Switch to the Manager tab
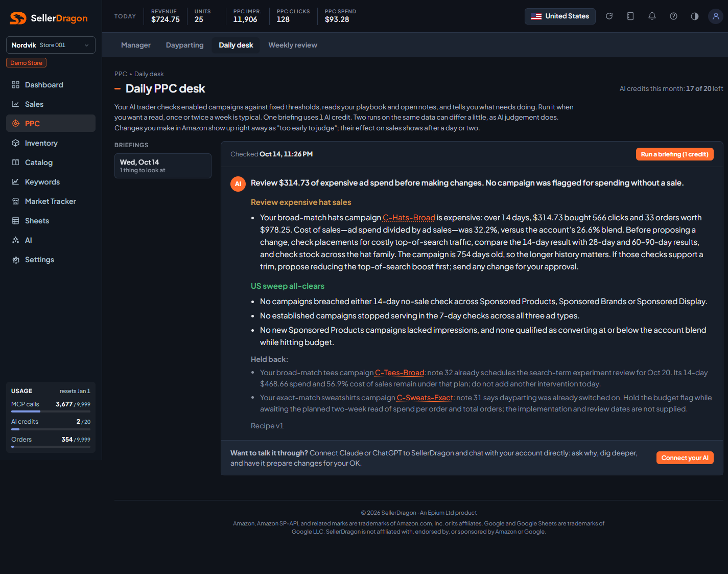 136,45
